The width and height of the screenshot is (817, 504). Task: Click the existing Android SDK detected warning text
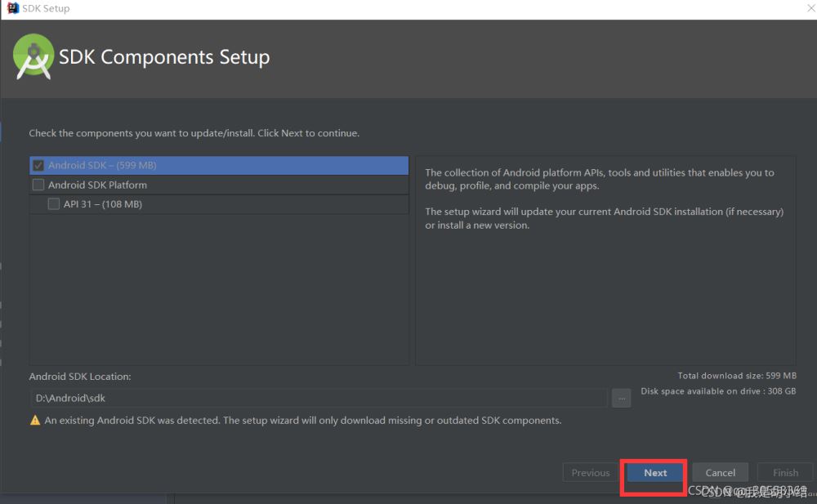tap(303, 421)
